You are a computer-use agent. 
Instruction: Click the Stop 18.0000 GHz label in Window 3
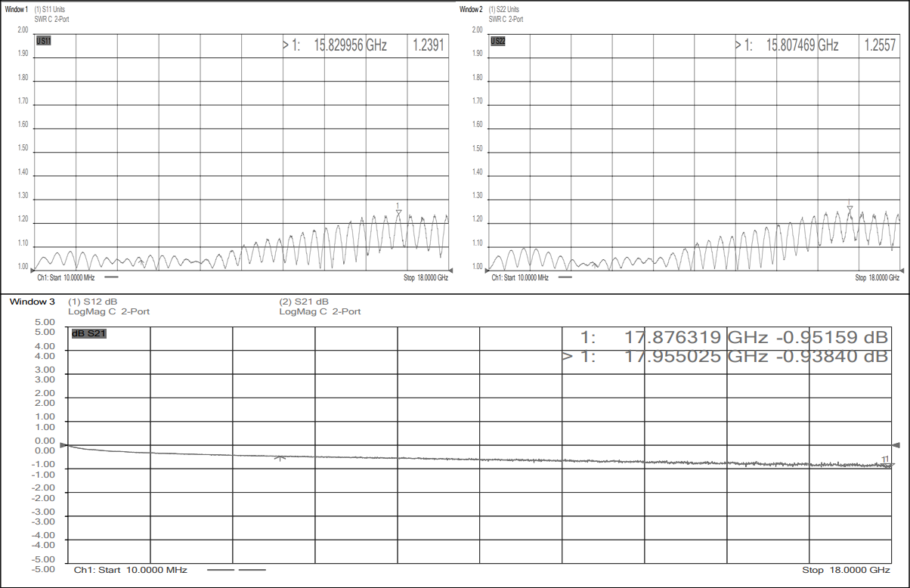(846, 570)
